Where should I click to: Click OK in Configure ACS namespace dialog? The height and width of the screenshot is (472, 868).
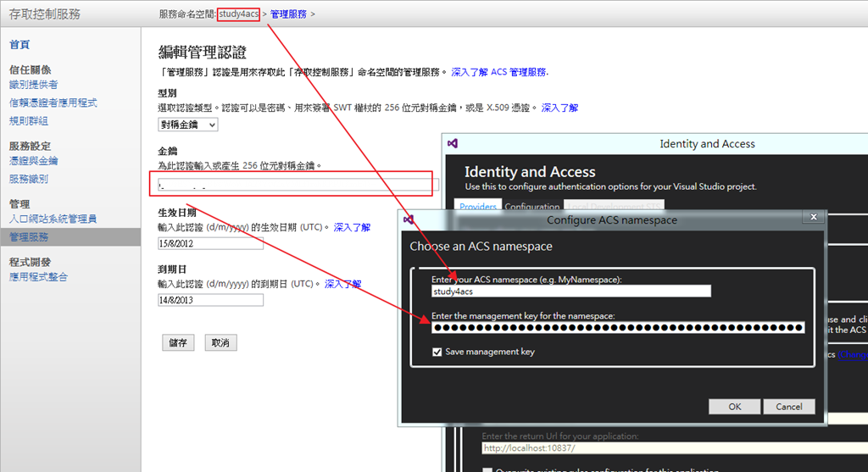point(735,407)
